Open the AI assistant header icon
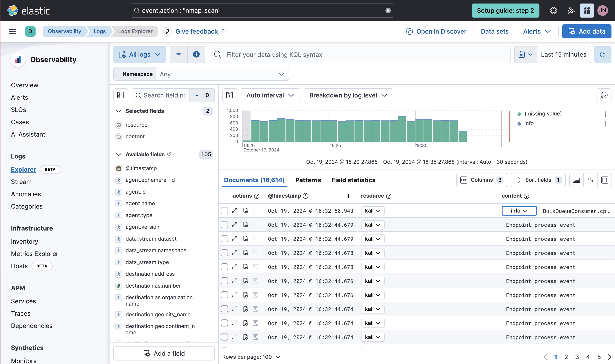The image size is (615, 364). click(586, 11)
